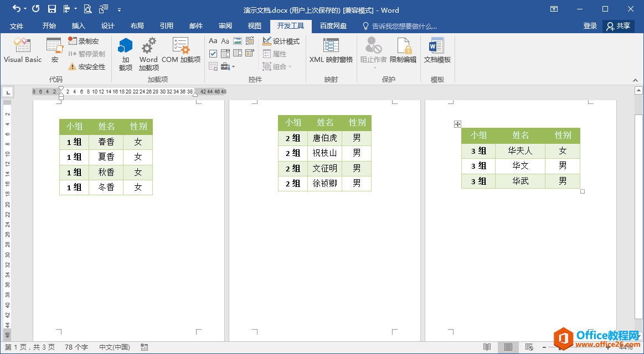This screenshot has width=644, height=354.
Task: Click the tab selector at ruler corner
Action: (8, 92)
